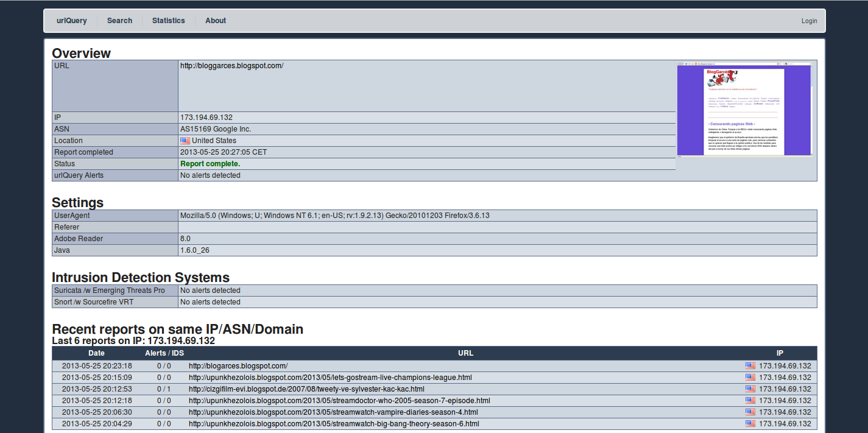
Task: Open the About page
Action: (x=216, y=20)
